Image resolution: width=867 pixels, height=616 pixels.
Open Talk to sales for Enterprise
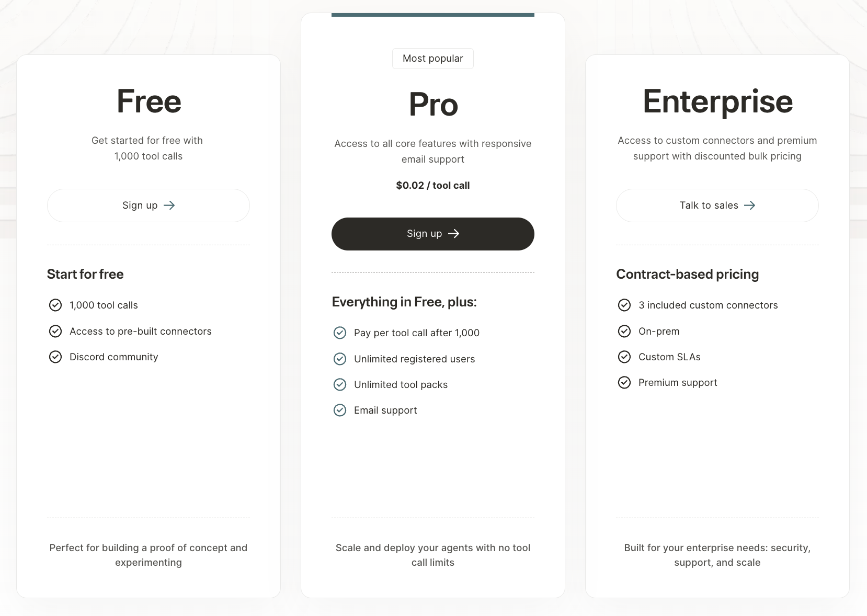(x=717, y=205)
